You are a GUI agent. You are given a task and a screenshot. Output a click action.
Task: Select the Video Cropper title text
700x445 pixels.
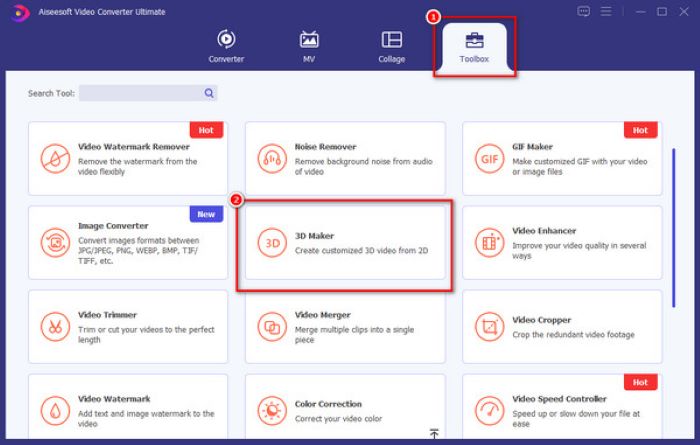point(542,320)
